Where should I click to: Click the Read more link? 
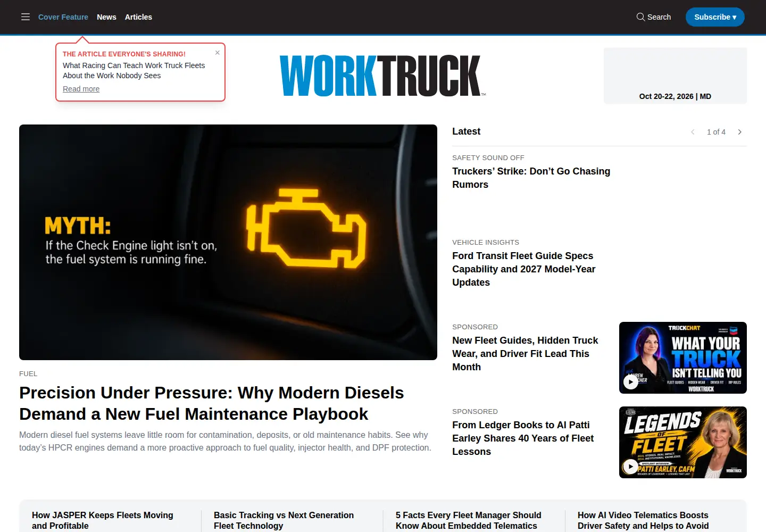pyautogui.click(x=81, y=89)
